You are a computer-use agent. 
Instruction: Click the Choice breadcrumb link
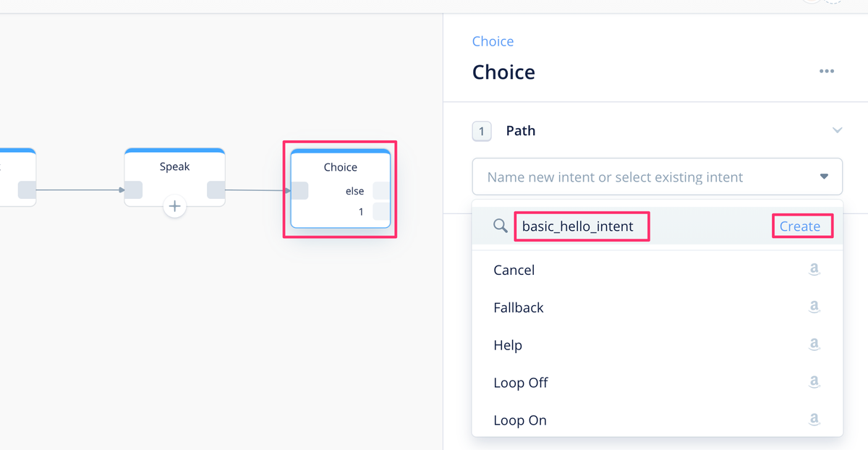pos(493,41)
